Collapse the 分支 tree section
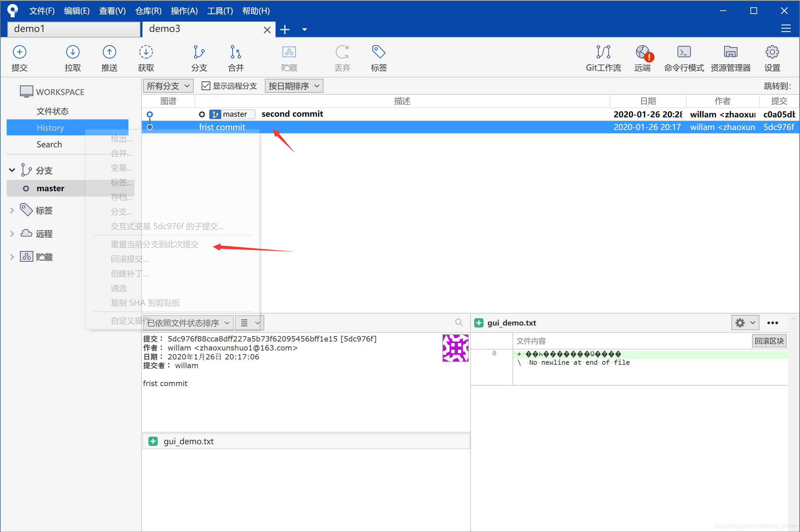The width and height of the screenshot is (800, 532). [x=12, y=170]
